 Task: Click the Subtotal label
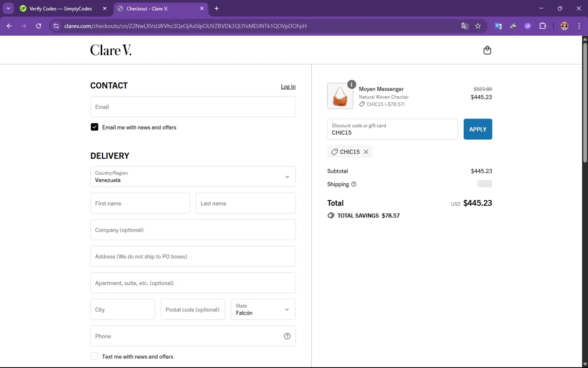pyautogui.click(x=338, y=171)
